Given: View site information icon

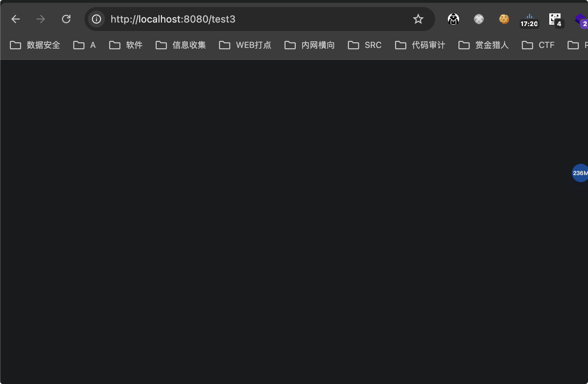Looking at the screenshot, I should (96, 19).
